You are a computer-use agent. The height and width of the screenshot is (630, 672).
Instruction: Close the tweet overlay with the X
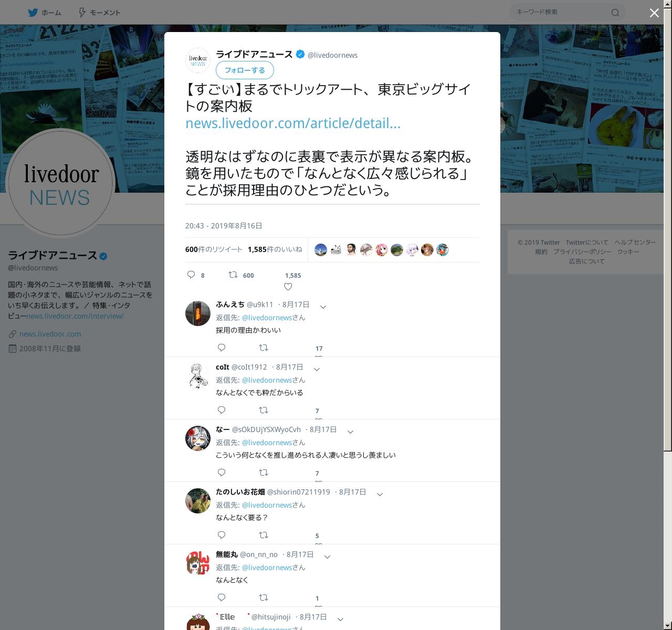coord(654,13)
